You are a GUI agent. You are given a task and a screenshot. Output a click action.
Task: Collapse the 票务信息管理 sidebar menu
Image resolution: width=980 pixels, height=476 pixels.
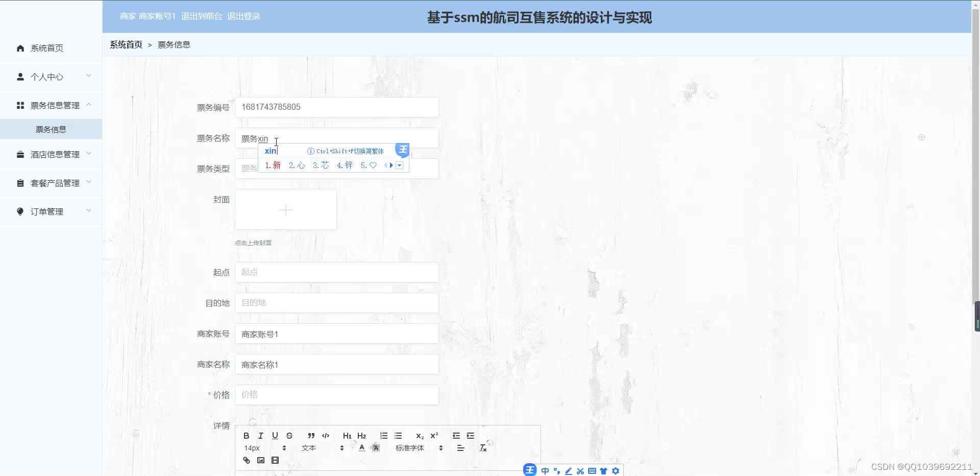click(x=51, y=105)
